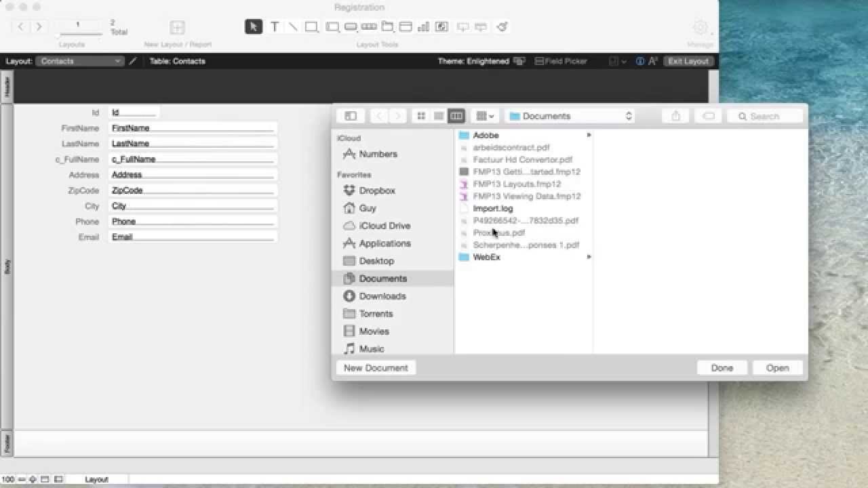Open the Documents location popup
The image size is (868, 488).
point(570,116)
